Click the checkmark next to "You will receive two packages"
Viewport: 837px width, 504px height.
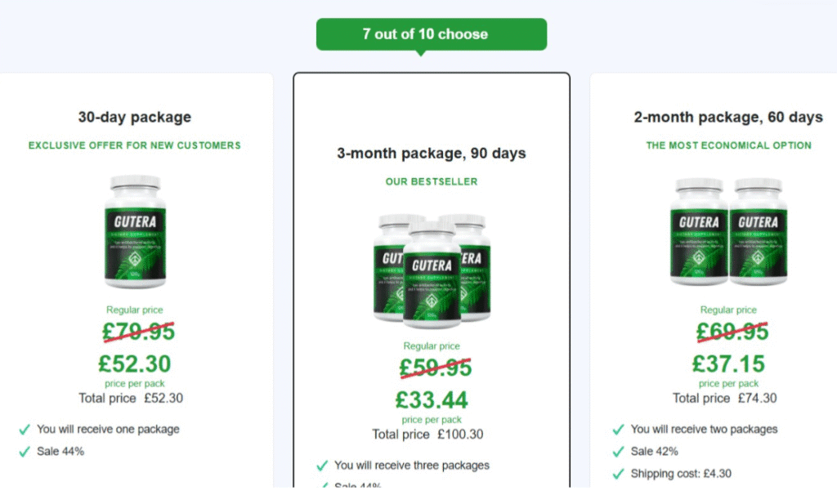pyautogui.click(x=619, y=429)
